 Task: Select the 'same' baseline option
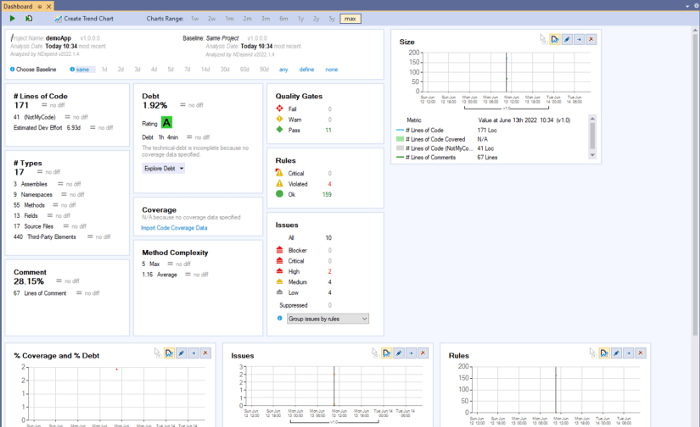point(82,69)
